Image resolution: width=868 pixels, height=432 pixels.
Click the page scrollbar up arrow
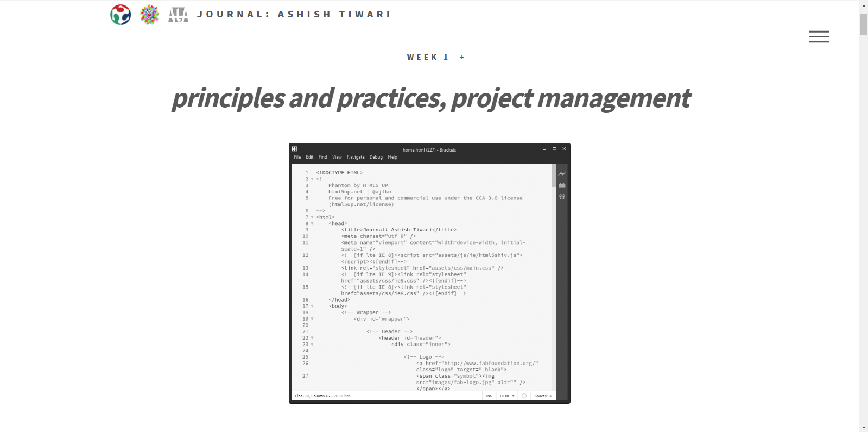click(864, 6)
